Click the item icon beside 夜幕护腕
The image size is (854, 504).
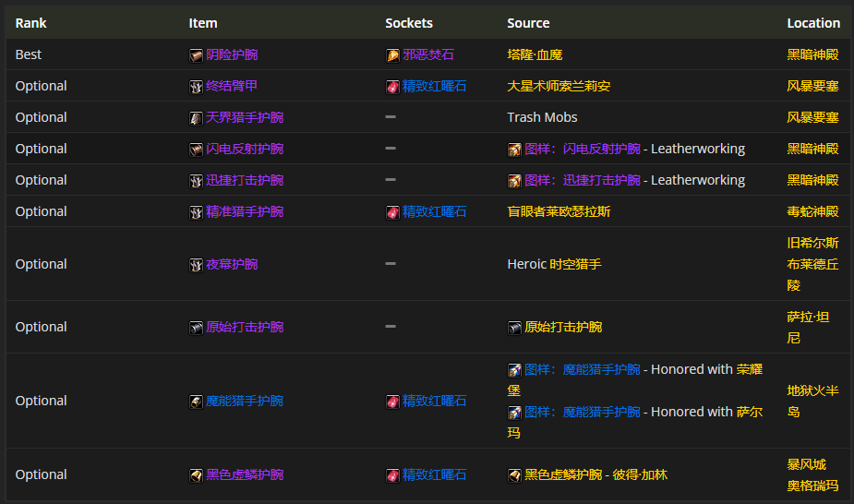(x=196, y=265)
